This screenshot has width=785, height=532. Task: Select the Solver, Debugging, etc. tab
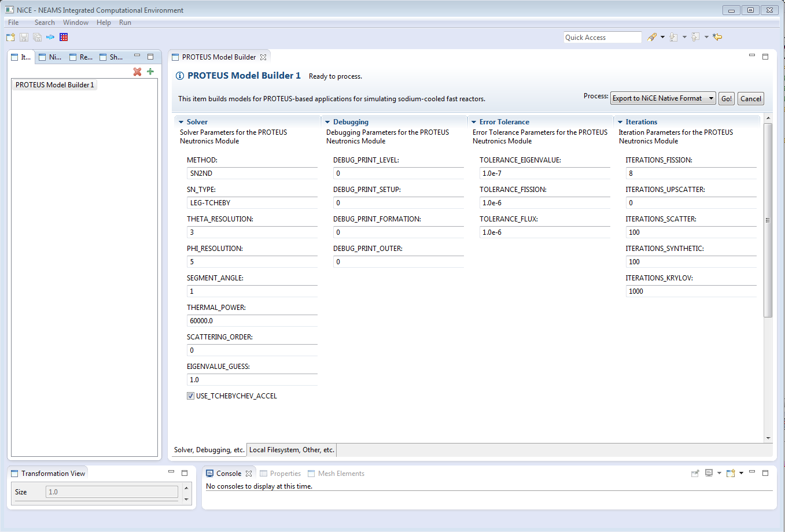point(209,450)
